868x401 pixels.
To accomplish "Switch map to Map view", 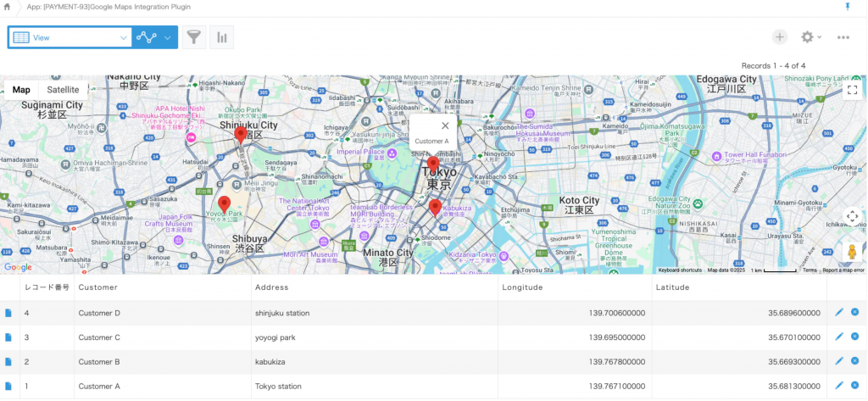I will pyautogui.click(x=21, y=90).
